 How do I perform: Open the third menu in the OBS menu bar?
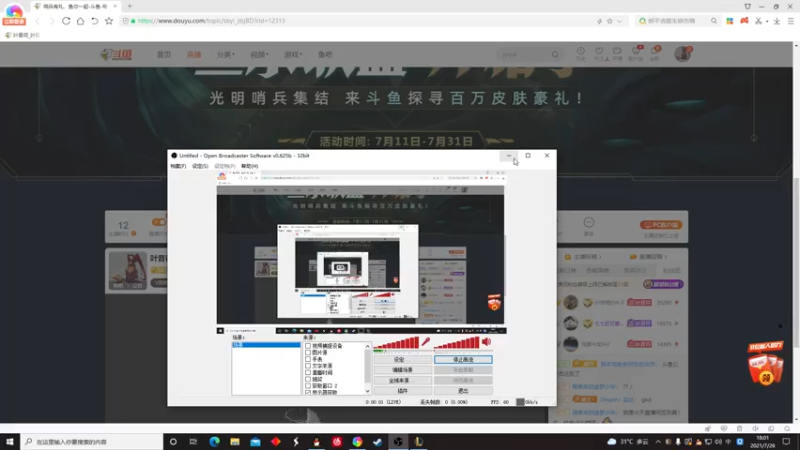click(x=224, y=166)
